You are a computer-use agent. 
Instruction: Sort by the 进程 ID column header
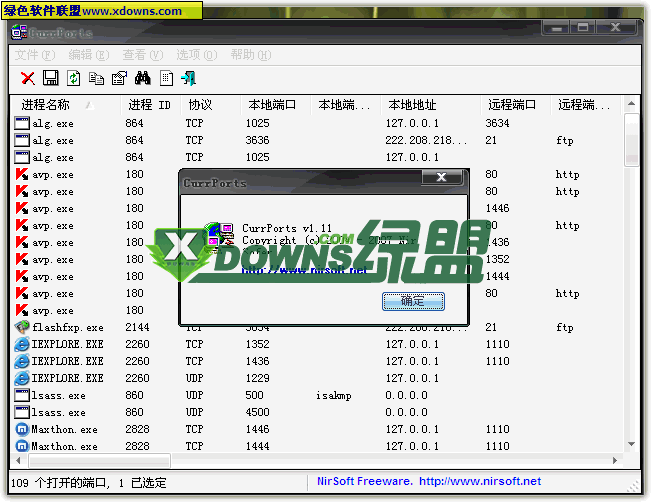click(150, 105)
